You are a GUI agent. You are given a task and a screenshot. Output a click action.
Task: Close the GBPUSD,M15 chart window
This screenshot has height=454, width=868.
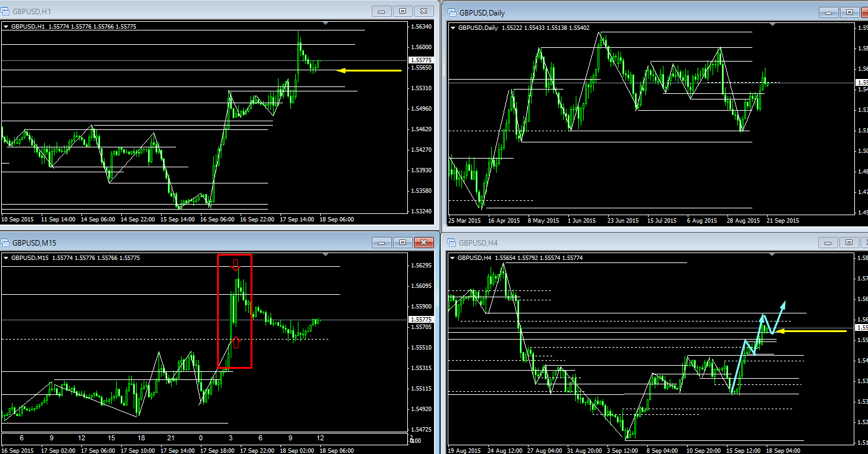coord(424,243)
